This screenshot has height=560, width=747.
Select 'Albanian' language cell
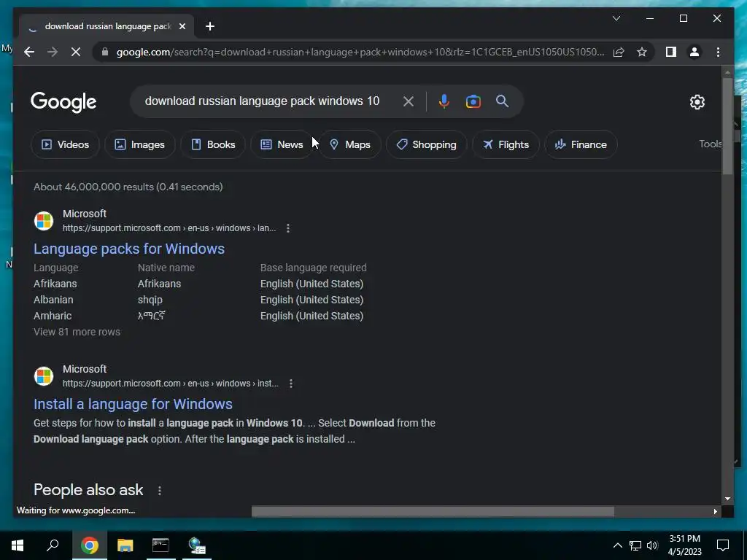click(53, 300)
